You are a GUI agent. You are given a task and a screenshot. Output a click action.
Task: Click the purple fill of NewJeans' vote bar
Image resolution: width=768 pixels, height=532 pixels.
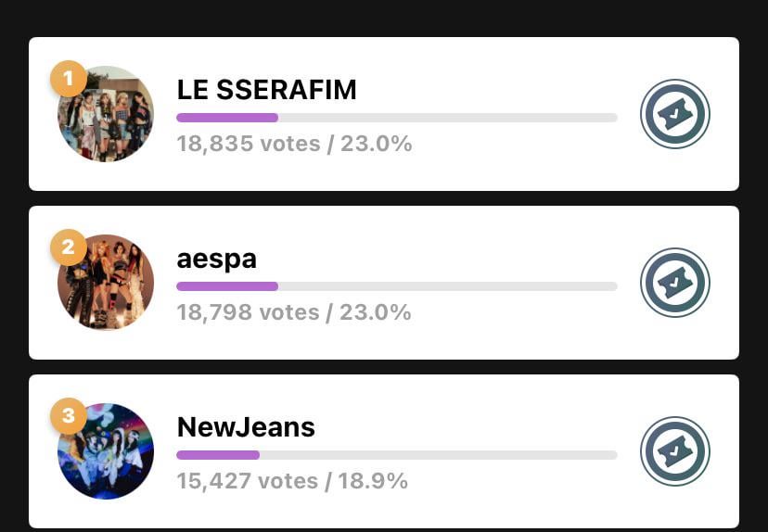[x=218, y=455]
